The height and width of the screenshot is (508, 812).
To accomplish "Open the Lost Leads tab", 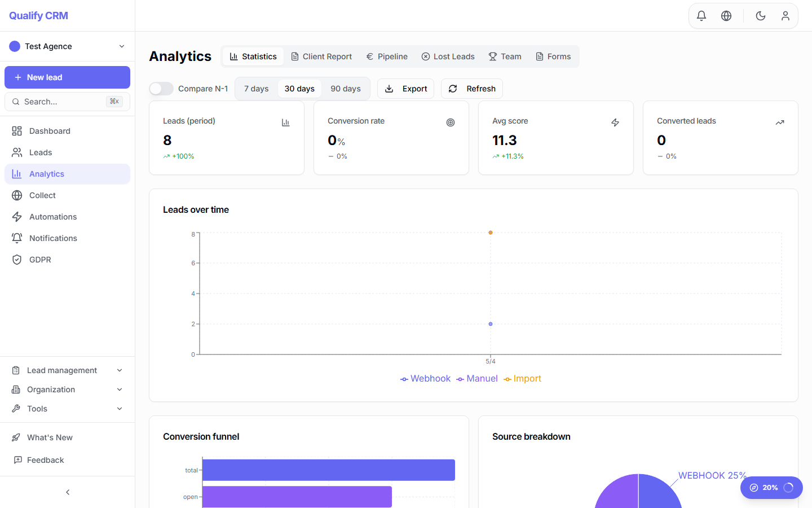I will point(448,56).
